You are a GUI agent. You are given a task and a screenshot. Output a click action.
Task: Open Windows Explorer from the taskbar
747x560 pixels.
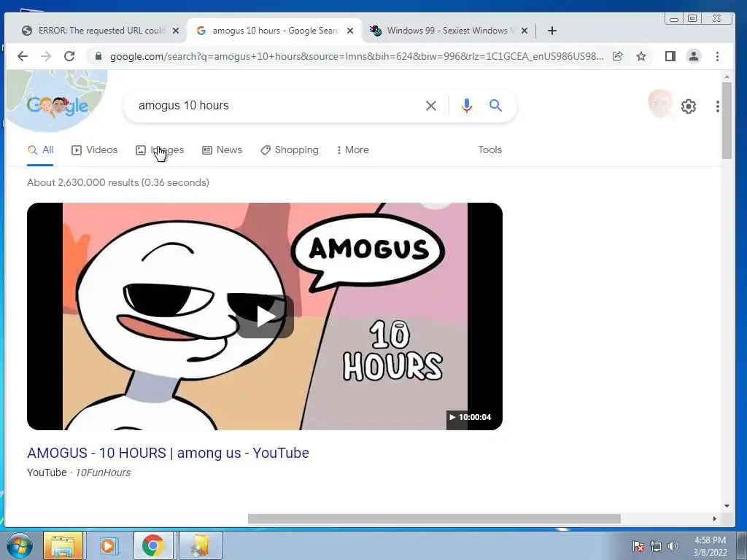(63, 545)
